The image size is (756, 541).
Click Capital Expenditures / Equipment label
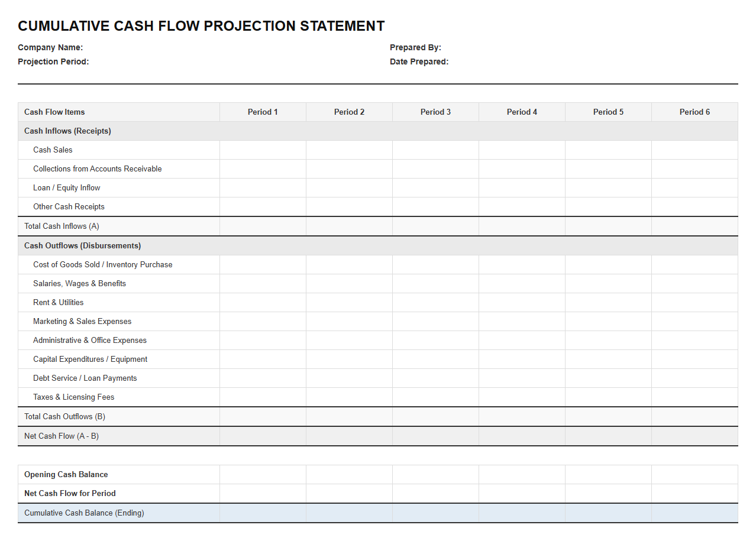(x=90, y=359)
